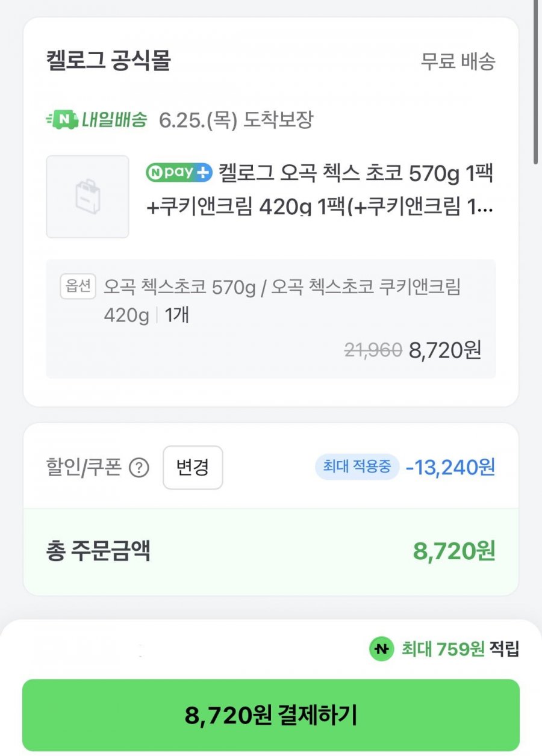Click the 할인/쿠폰 label
This screenshot has height=756, width=542.
pyautogui.click(x=84, y=468)
